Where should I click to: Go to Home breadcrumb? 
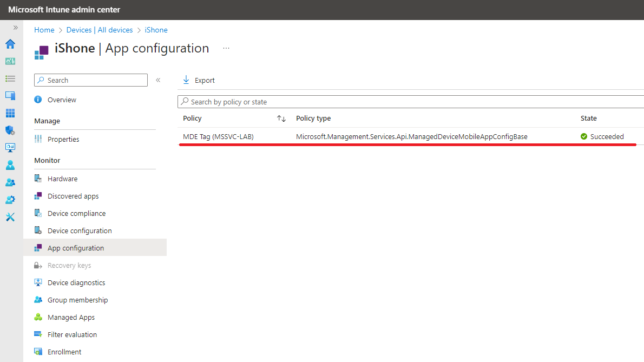[x=44, y=30]
